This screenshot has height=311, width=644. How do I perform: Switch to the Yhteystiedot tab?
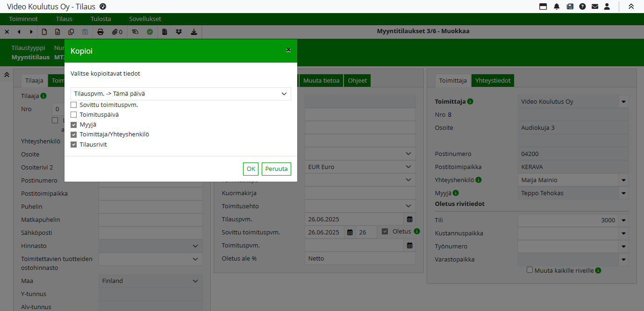(493, 81)
